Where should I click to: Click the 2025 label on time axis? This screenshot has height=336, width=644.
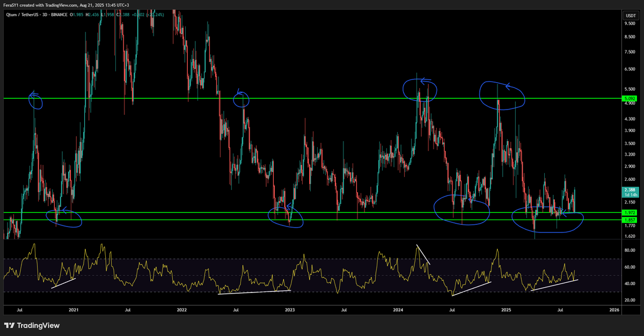tap(507, 310)
